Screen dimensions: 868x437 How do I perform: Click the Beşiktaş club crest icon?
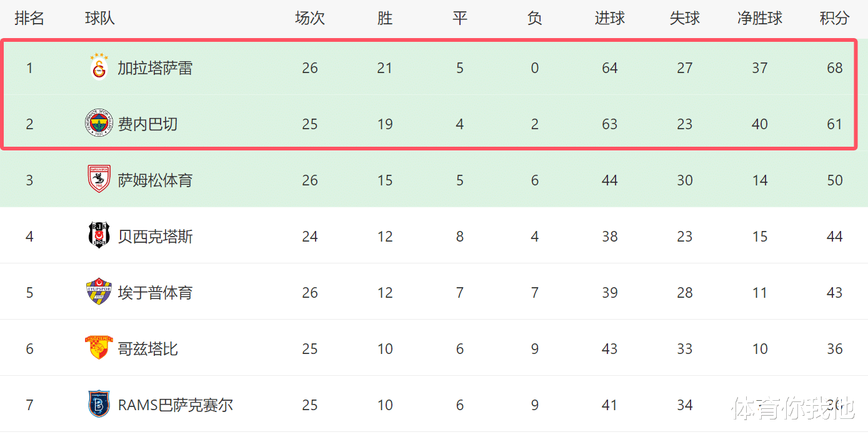coord(99,236)
